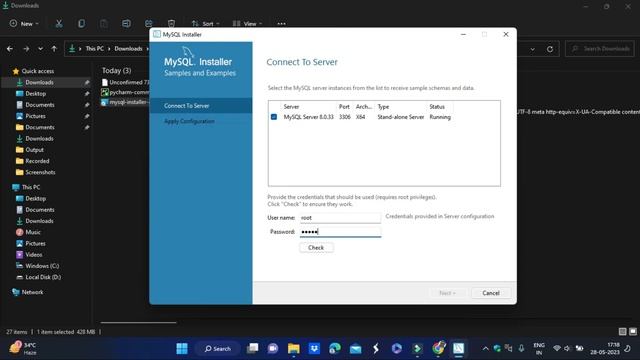Click the Delete icon in File Explorer toolbar
Image resolution: width=640 pixels, height=360 pixels.
(171, 24)
